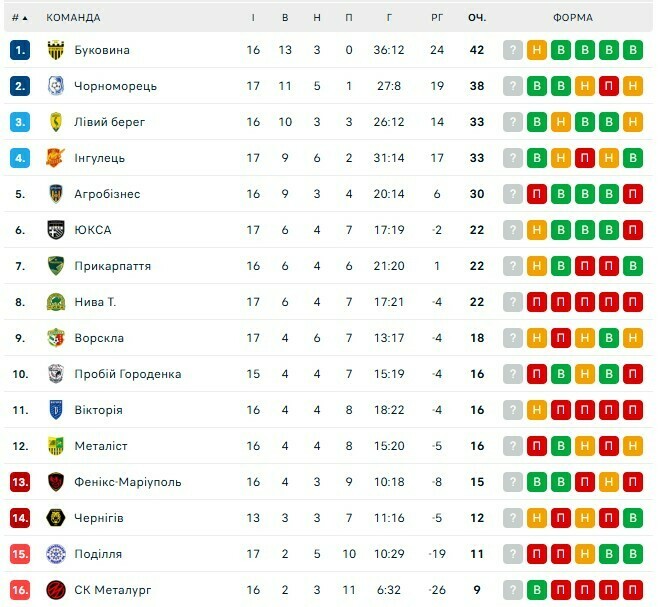Open the Лівий берег team crest
This screenshot has width=658, height=607.
56,122
